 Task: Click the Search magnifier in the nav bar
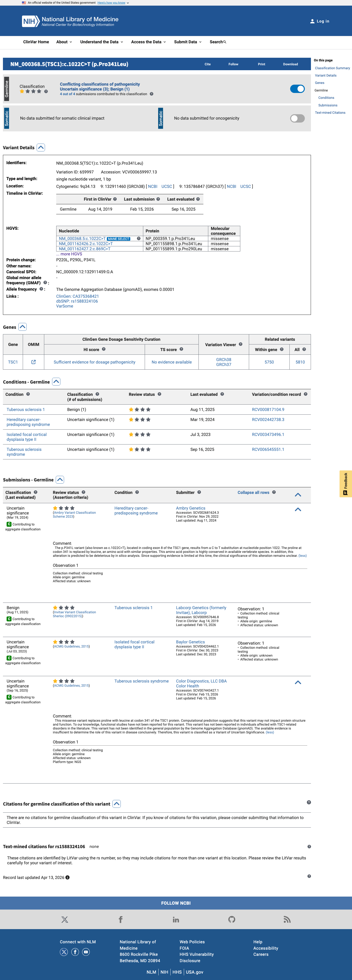click(225, 42)
